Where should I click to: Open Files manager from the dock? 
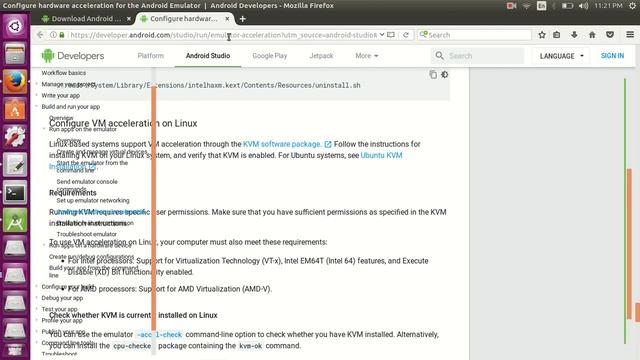pos(15,54)
